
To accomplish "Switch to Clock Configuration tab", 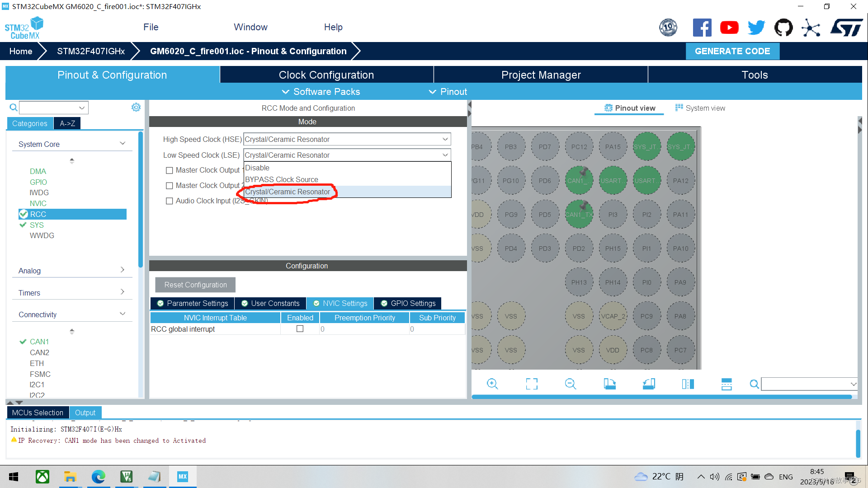I will (x=326, y=75).
